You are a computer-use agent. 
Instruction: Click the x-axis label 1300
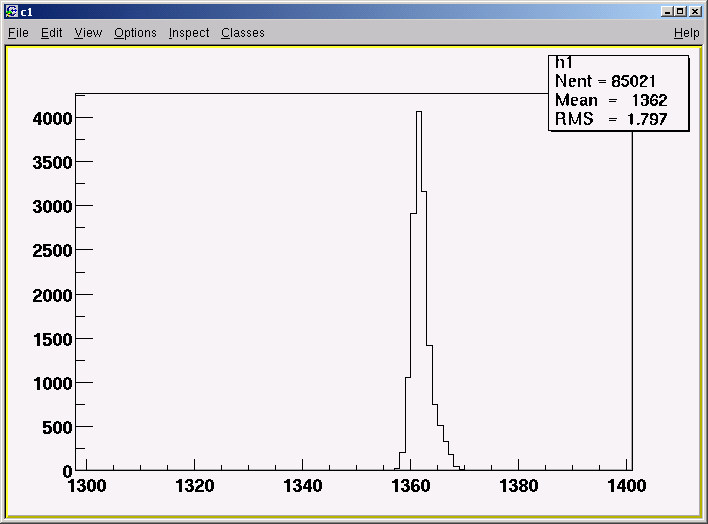(x=87, y=486)
